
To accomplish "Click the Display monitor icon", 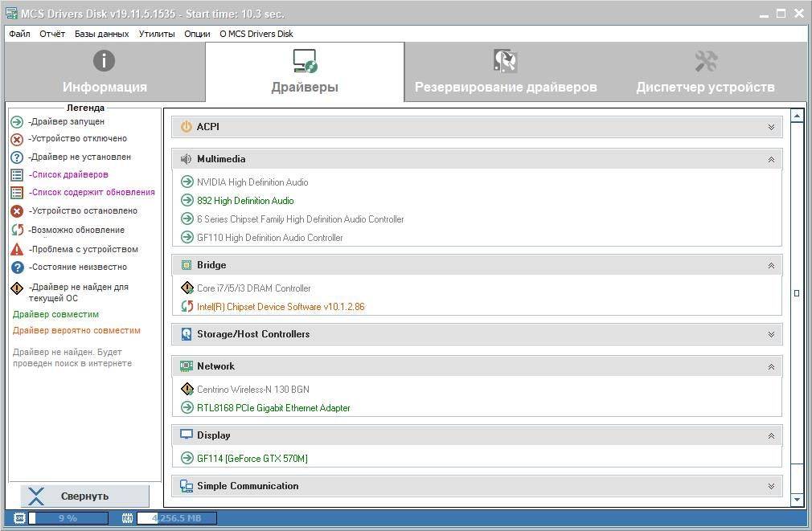I will tap(187, 435).
